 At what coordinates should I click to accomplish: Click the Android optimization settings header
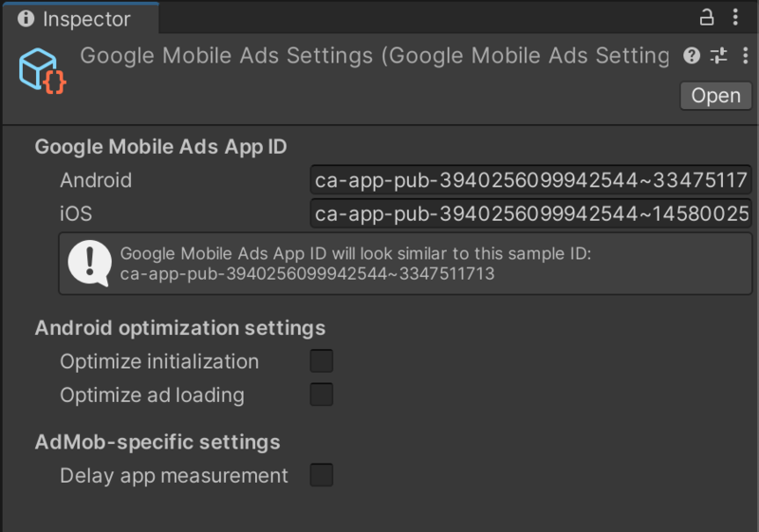[x=180, y=328]
